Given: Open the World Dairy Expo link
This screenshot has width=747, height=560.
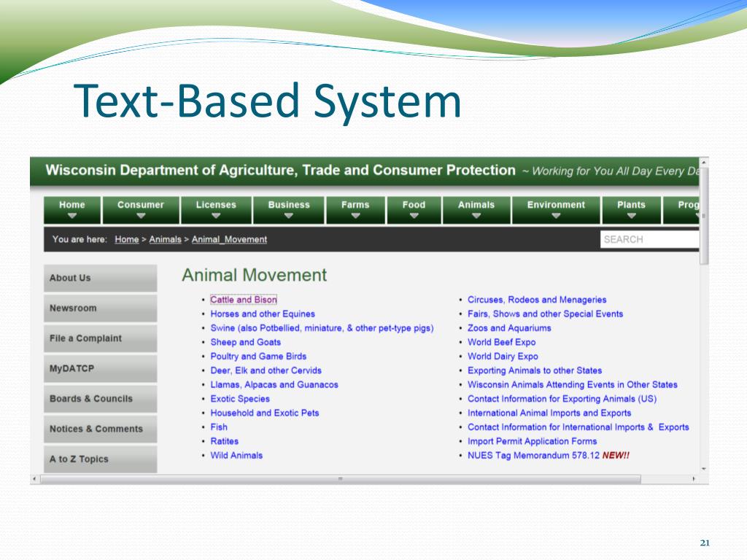Looking at the screenshot, I should [x=503, y=356].
